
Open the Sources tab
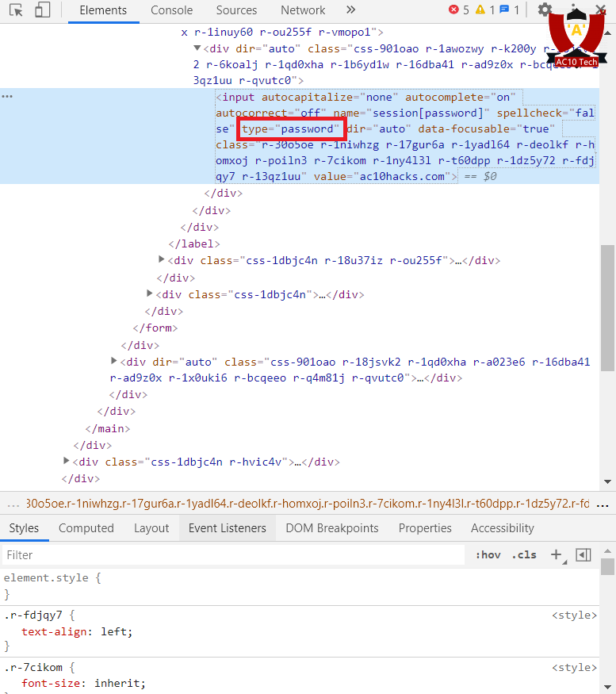tap(236, 10)
